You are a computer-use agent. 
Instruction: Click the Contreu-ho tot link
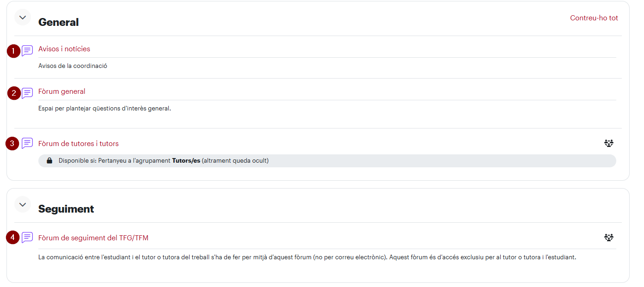(x=594, y=18)
